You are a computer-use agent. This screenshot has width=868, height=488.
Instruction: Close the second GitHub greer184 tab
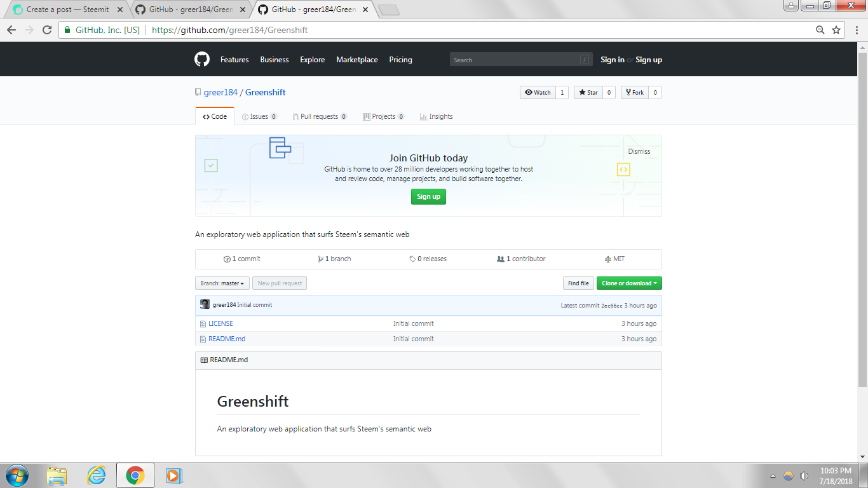[x=242, y=10]
